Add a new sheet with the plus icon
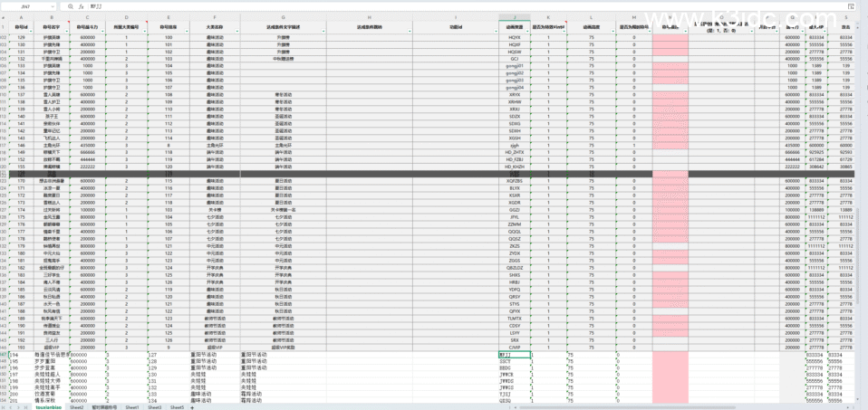 [192, 407]
